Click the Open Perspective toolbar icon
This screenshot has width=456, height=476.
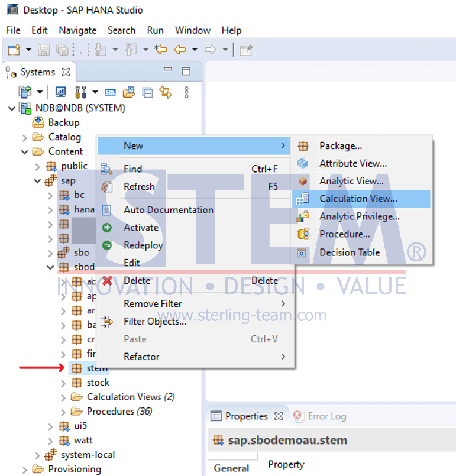pos(246,50)
